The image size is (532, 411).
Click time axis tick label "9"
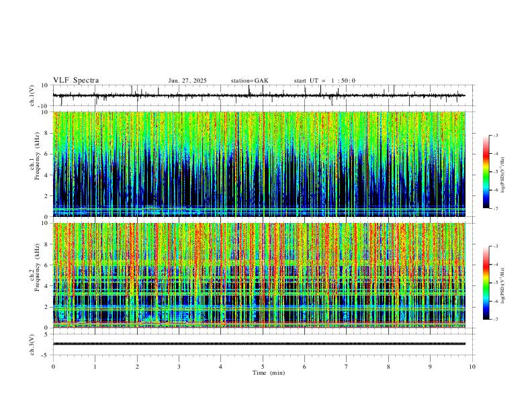pyautogui.click(x=430, y=367)
